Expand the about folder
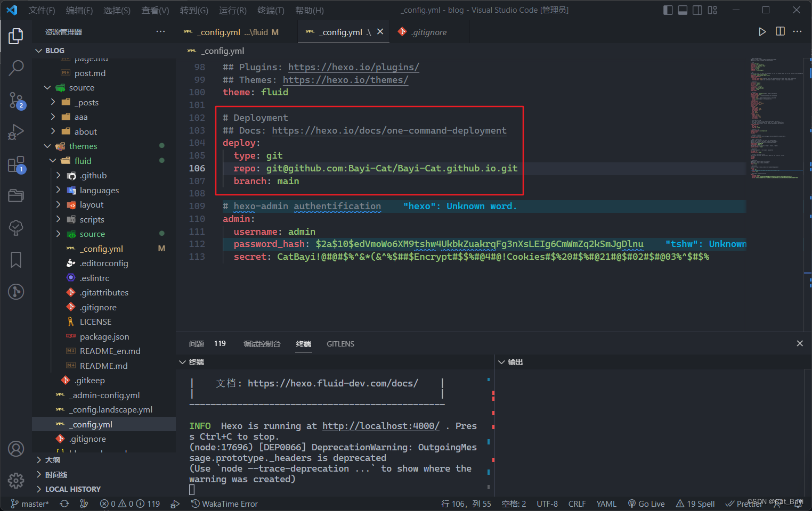 click(x=104, y=131)
